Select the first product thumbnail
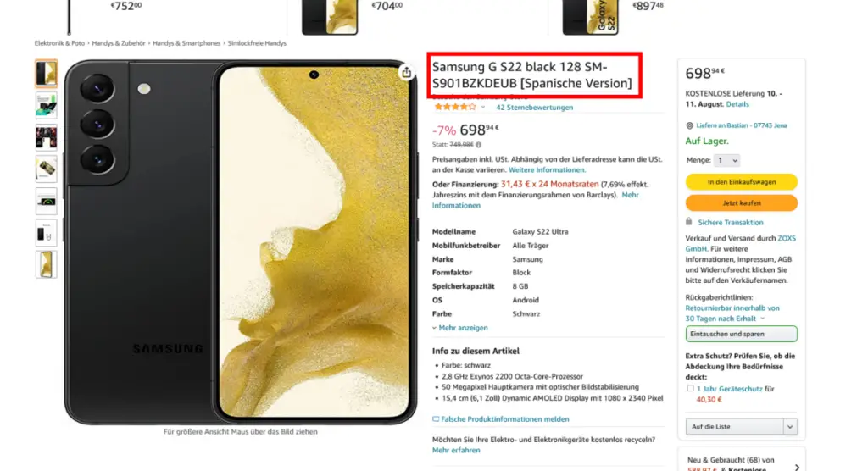The image size is (868, 471). click(47, 73)
